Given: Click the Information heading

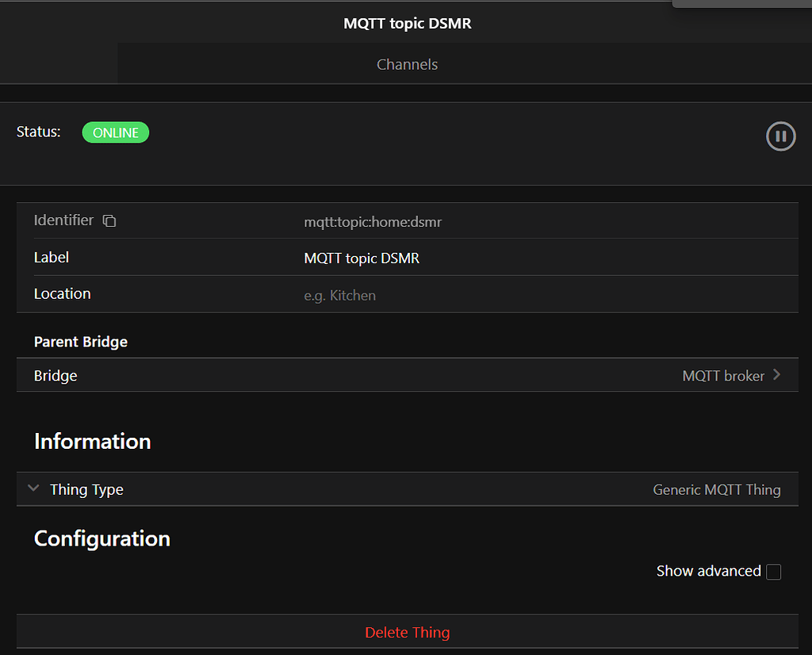Looking at the screenshot, I should click(x=92, y=442).
